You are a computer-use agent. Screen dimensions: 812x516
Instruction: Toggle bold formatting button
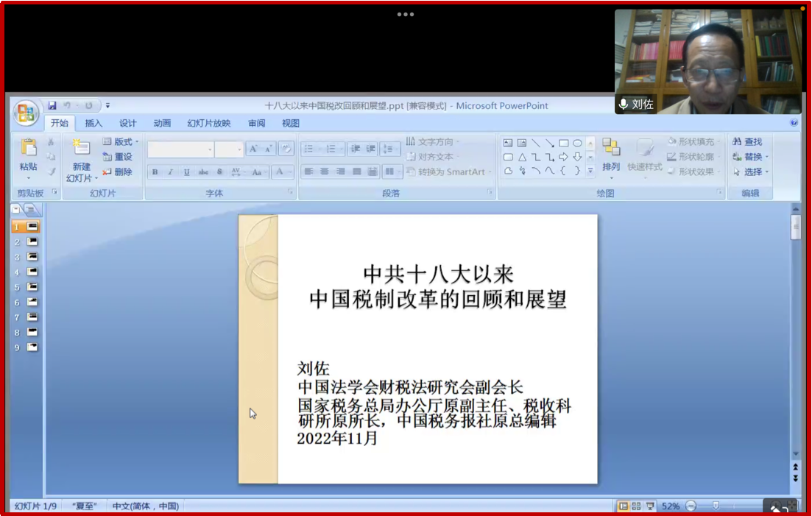[x=155, y=172]
